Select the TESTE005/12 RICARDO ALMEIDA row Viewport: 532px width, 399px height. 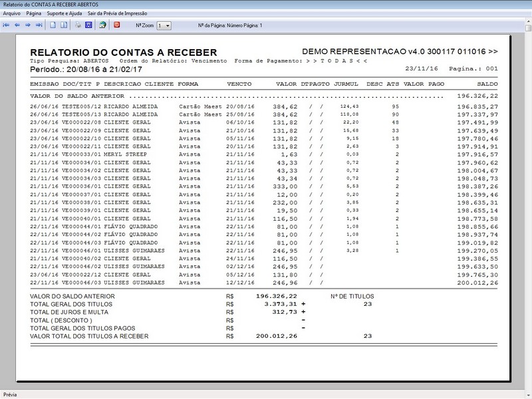(264, 106)
